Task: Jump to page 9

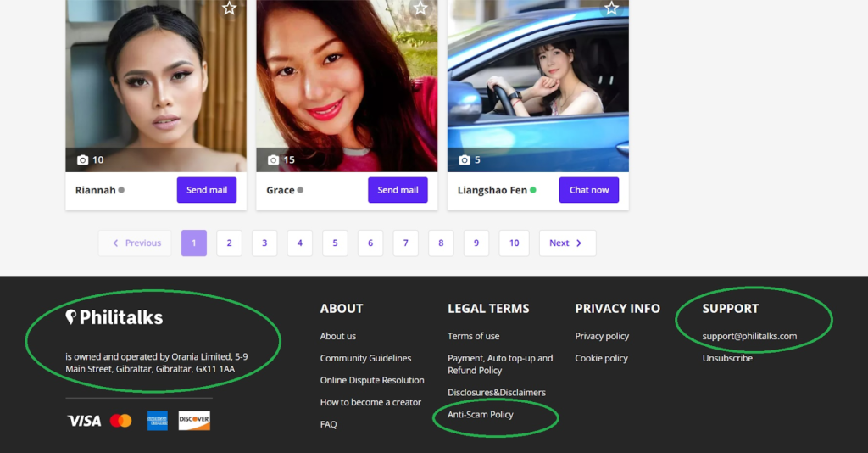Action: tap(476, 243)
